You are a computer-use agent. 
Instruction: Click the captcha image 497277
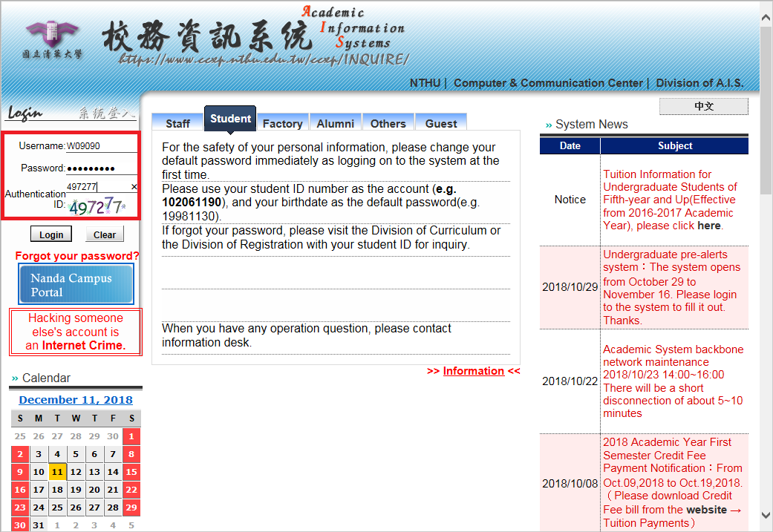(x=97, y=206)
